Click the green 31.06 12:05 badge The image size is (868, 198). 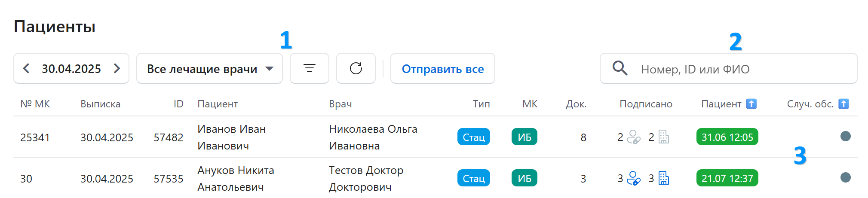coord(727,137)
